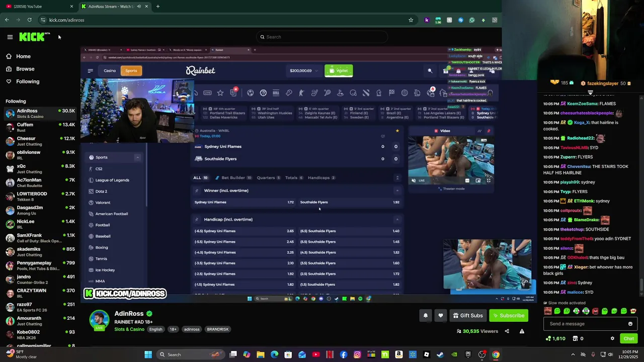
Task: Open NickLee channel in following list
Action: (40, 224)
